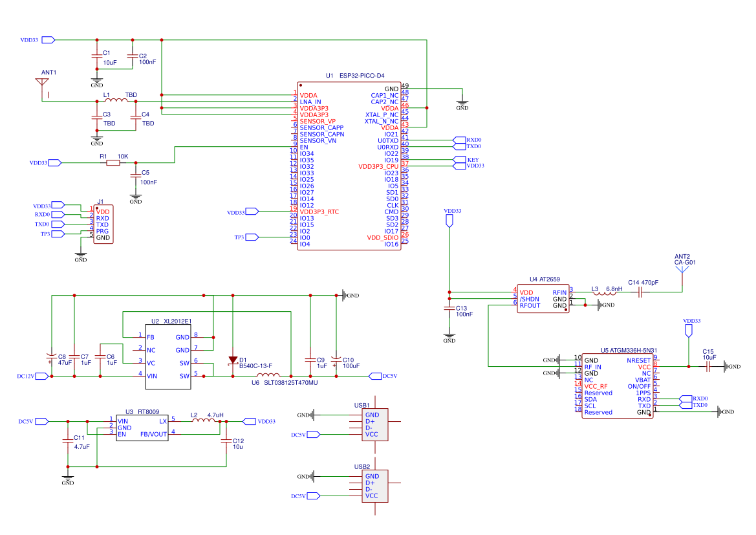Select the KEY net port flag
This screenshot has width=756, height=535.
pyautogui.click(x=459, y=160)
